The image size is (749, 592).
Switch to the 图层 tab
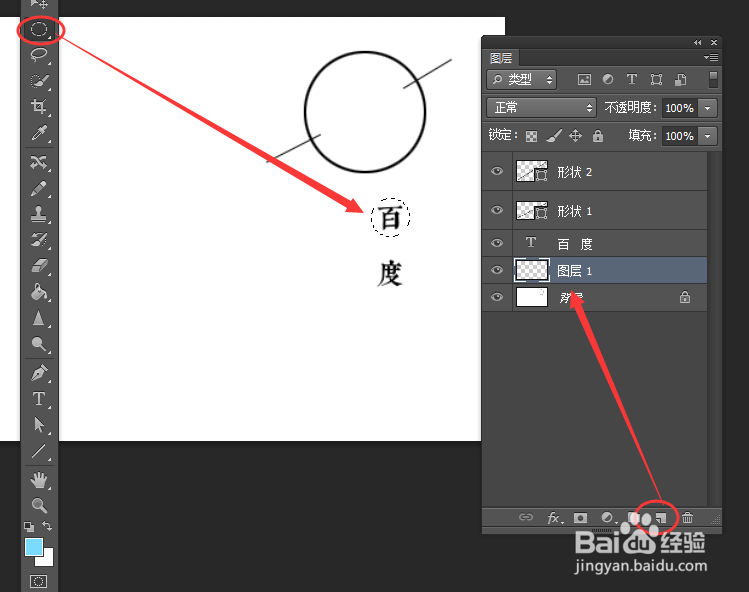click(501, 58)
